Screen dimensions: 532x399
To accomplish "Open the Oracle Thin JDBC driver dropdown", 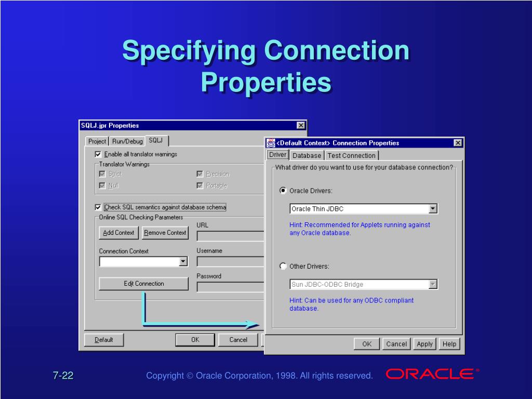I will (x=433, y=209).
